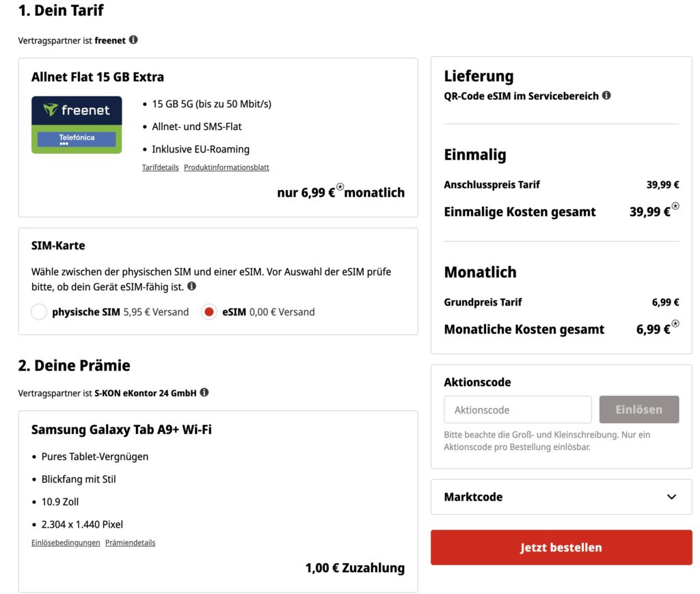Screen dimensions: 700x594
Task: Click the freenet Telefónica logo
Action: click(x=77, y=125)
